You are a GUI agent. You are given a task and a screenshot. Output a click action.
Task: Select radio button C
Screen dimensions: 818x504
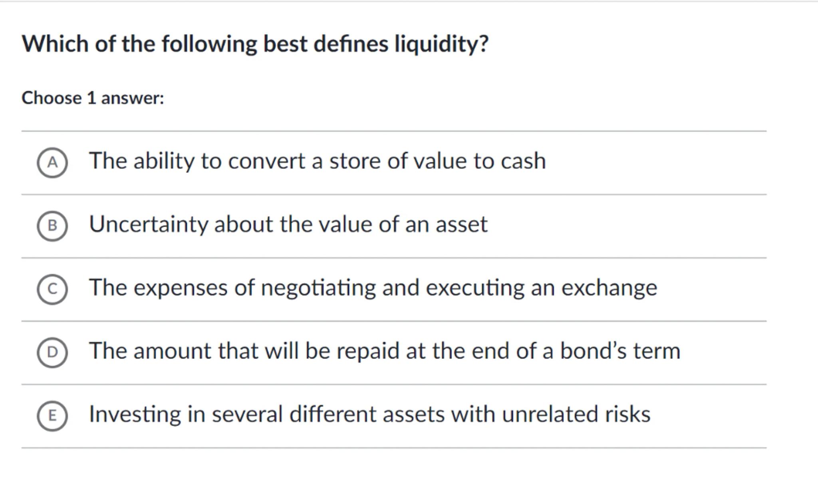coord(52,289)
